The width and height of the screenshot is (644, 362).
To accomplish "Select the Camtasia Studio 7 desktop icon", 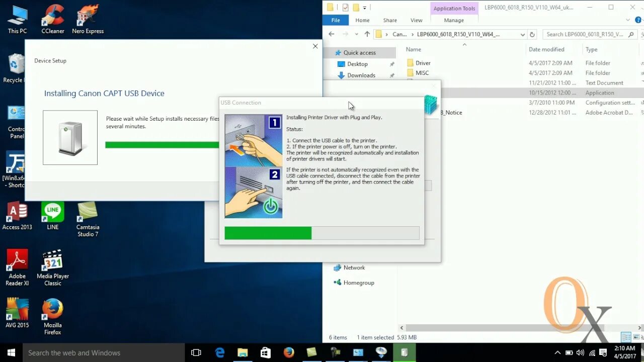I will pyautogui.click(x=88, y=219).
